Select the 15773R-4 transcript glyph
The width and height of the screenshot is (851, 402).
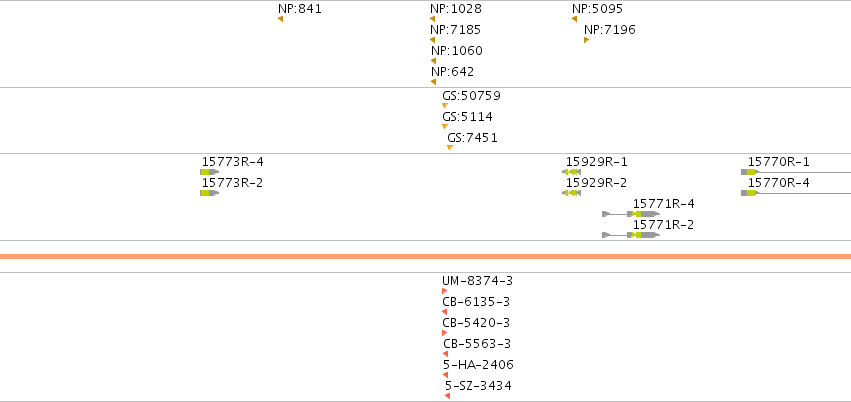tap(209, 172)
